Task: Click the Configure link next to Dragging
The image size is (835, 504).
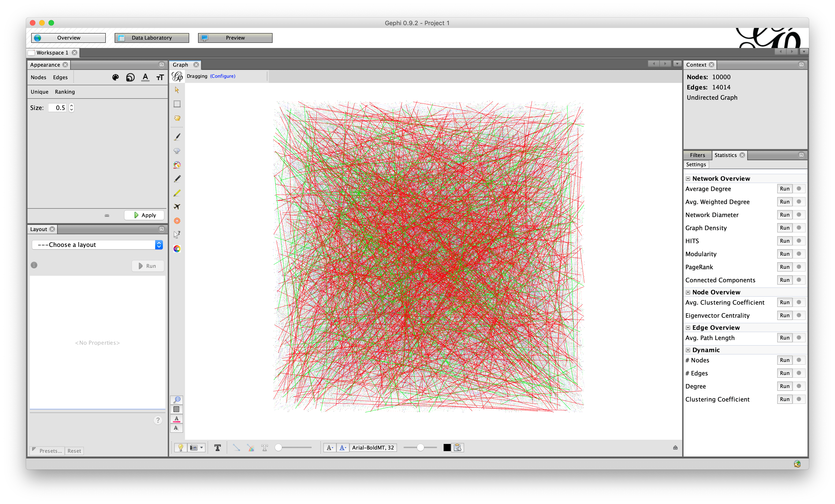Action: (223, 76)
